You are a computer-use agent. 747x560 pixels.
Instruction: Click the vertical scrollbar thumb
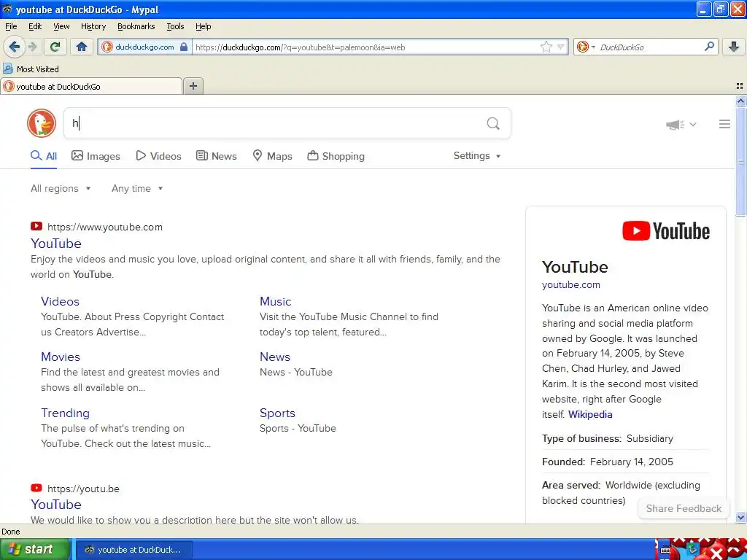click(740, 162)
